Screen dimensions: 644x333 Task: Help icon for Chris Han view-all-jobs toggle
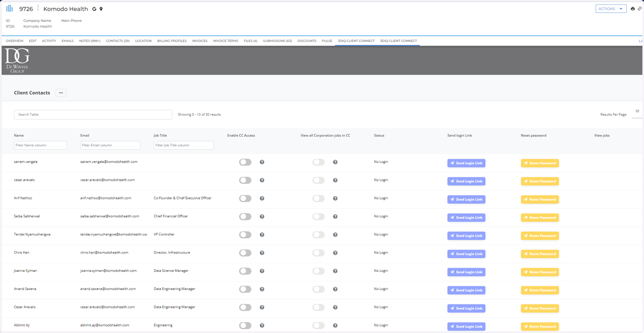tap(335, 253)
